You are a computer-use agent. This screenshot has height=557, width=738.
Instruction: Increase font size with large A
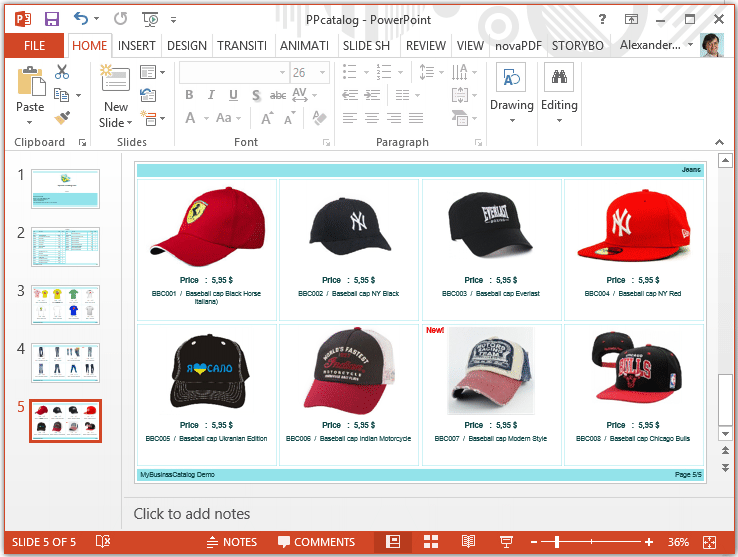pos(267,118)
